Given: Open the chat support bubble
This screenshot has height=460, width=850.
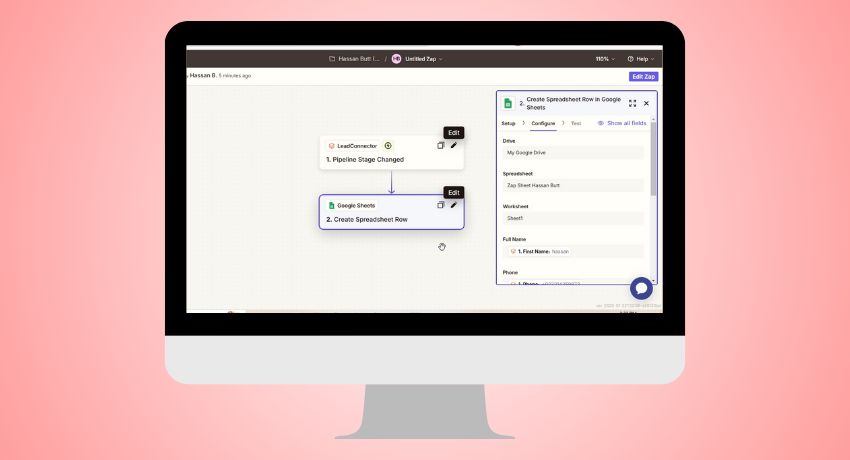Looking at the screenshot, I should pyautogui.click(x=641, y=288).
